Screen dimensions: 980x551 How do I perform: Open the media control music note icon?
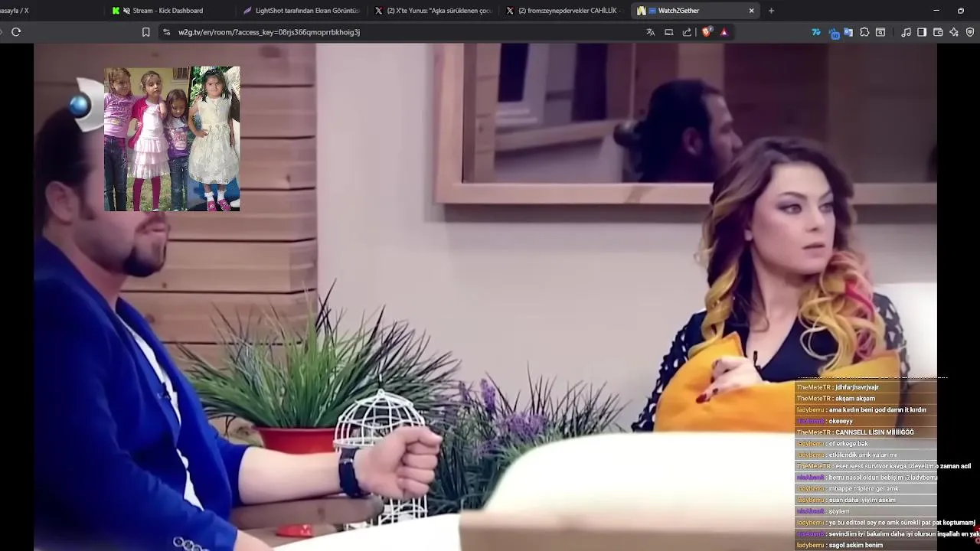click(906, 32)
